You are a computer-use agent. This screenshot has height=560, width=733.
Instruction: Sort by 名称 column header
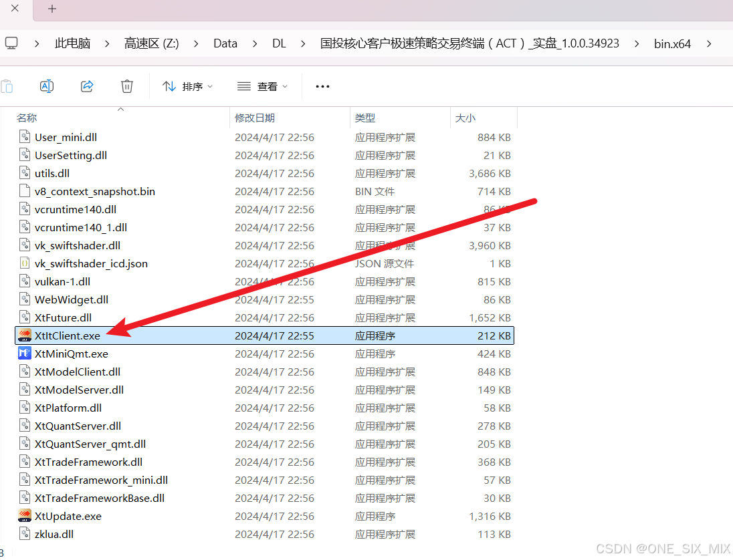point(27,118)
